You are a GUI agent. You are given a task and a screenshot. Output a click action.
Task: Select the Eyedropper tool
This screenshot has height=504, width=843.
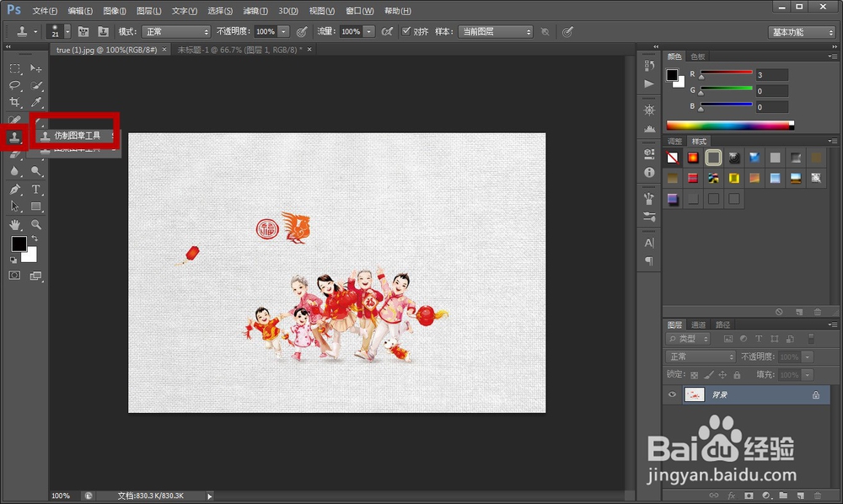click(35, 101)
